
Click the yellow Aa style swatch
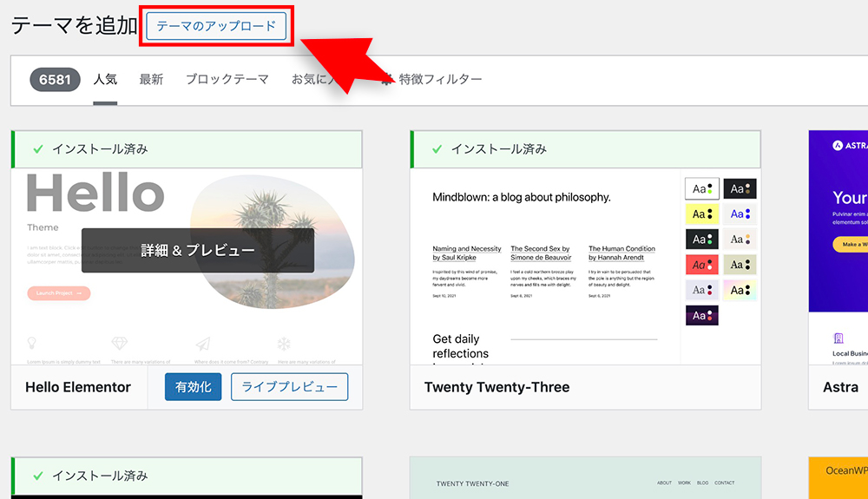pos(702,214)
